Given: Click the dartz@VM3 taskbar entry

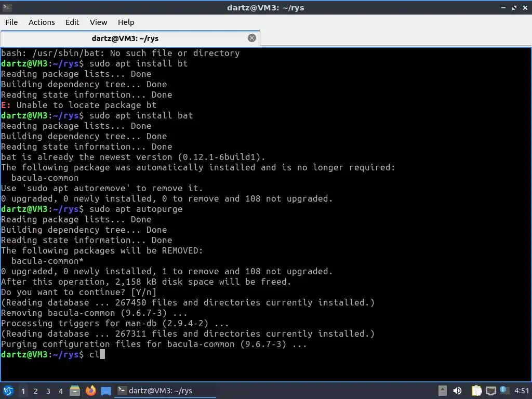Looking at the screenshot, I should 166,391.
